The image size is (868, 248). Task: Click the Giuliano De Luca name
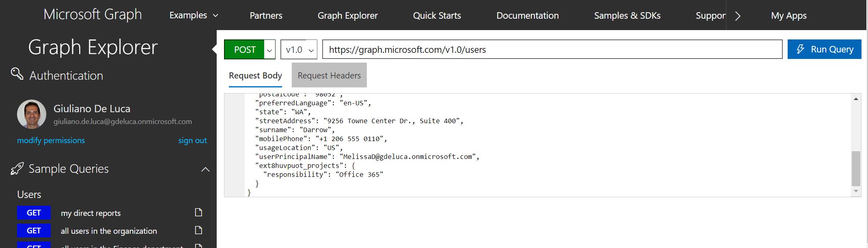point(92,109)
